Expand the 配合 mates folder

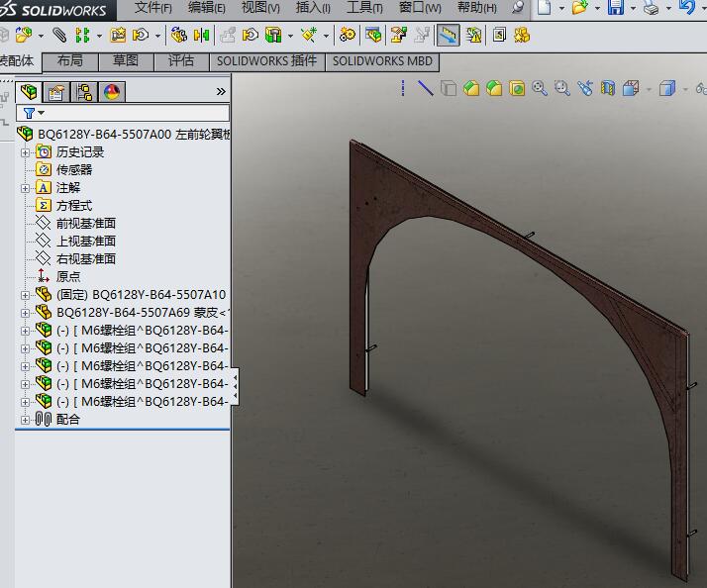[26, 420]
